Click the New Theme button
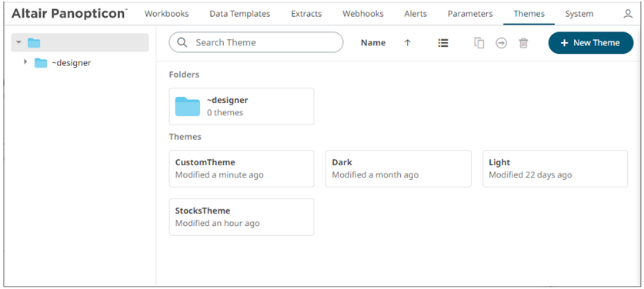This screenshot has width=644, height=289. (x=591, y=43)
